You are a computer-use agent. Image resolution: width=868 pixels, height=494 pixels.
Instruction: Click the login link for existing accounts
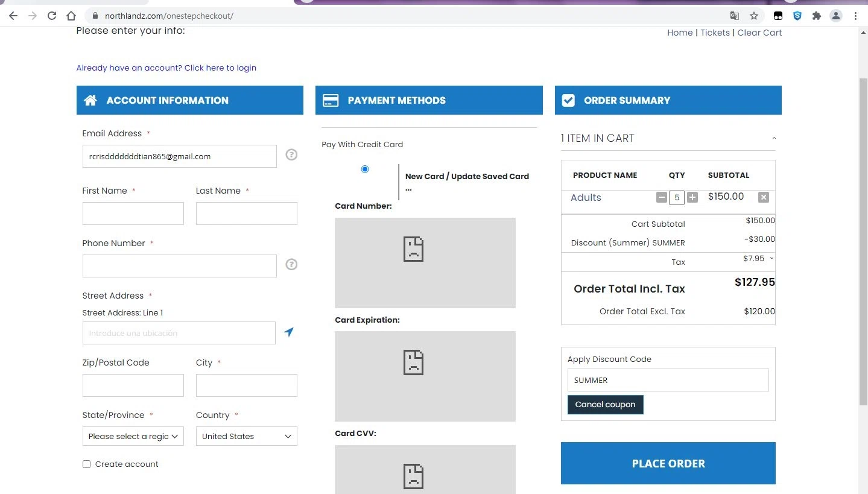166,68
